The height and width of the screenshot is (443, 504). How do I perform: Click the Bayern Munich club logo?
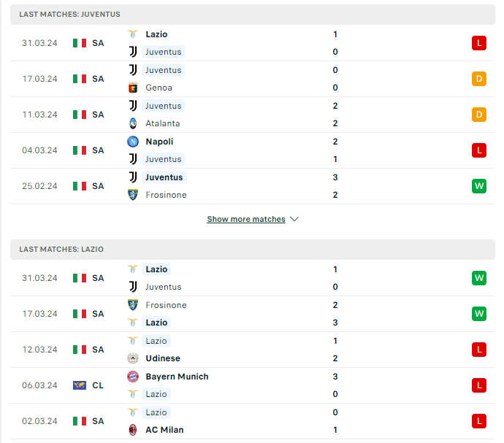133,377
